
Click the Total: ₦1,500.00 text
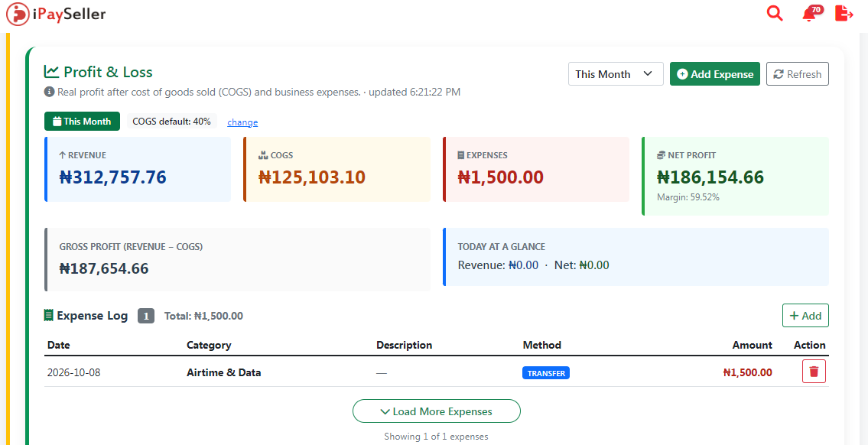pos(203,316)
